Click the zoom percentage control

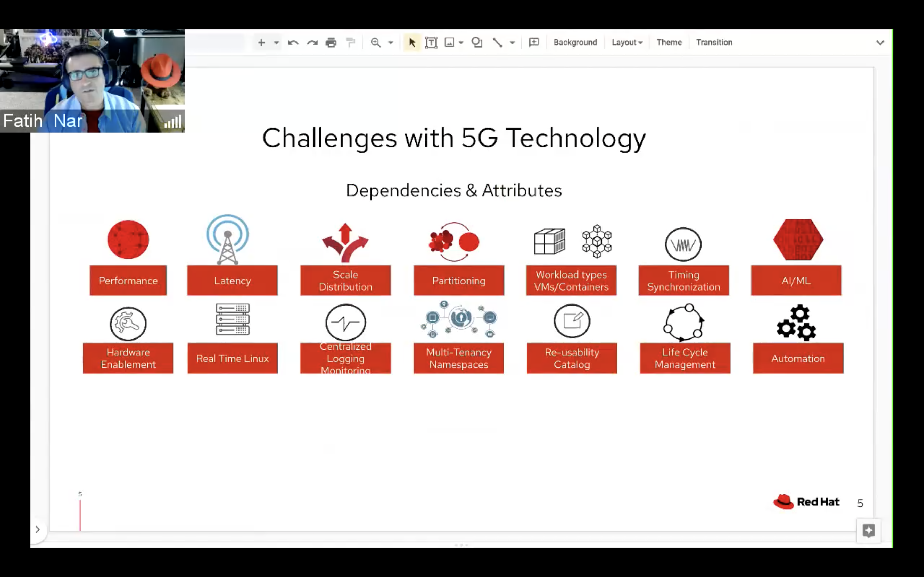[391, 42]
